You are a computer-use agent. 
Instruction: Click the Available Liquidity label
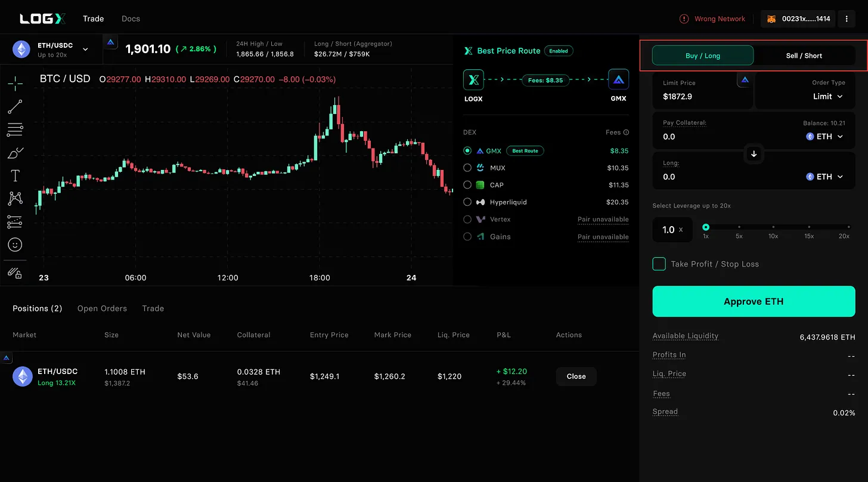click(x=686, y=336)
